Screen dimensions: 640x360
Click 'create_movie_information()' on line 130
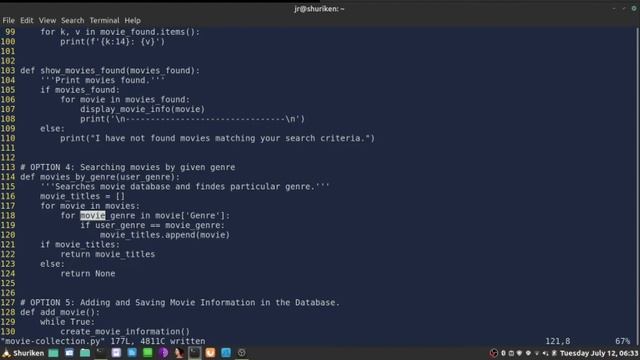click(125, 331)
